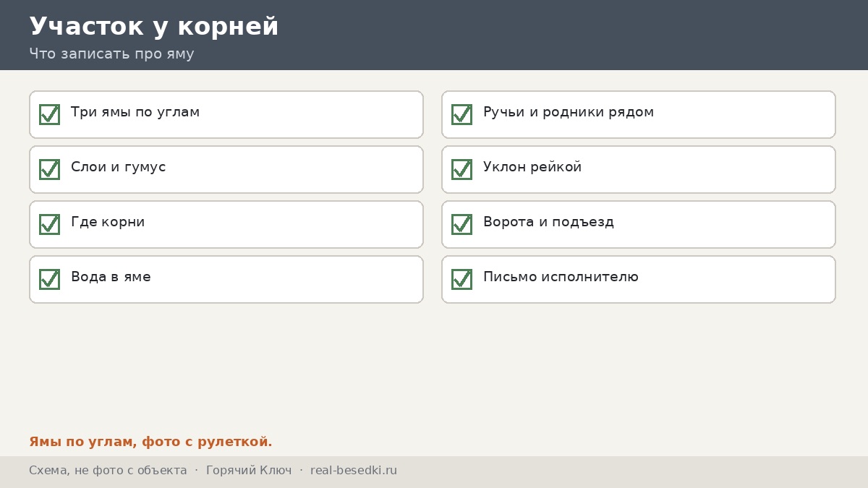The height and width of the screenshot is (488, 868).
Task: Click the «Вода в яме» item label
Action: 111,277
